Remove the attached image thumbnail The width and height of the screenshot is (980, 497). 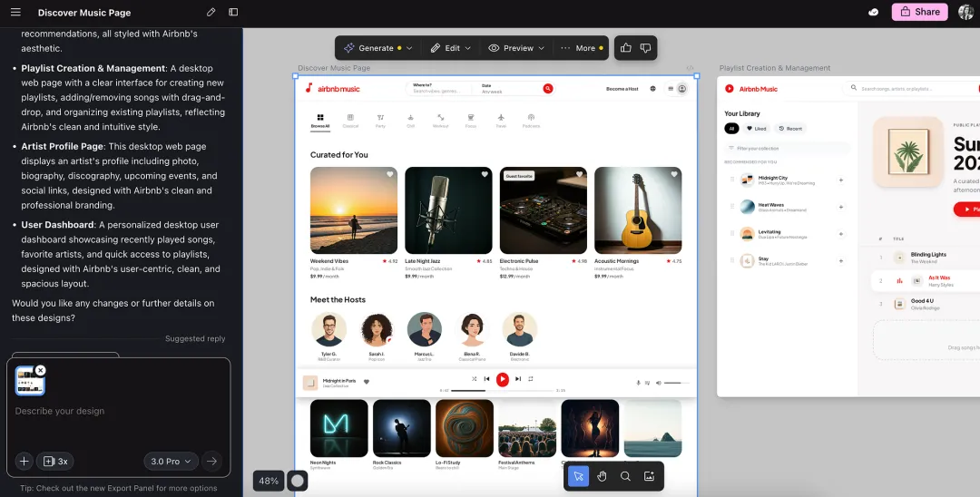pos(41,370)
